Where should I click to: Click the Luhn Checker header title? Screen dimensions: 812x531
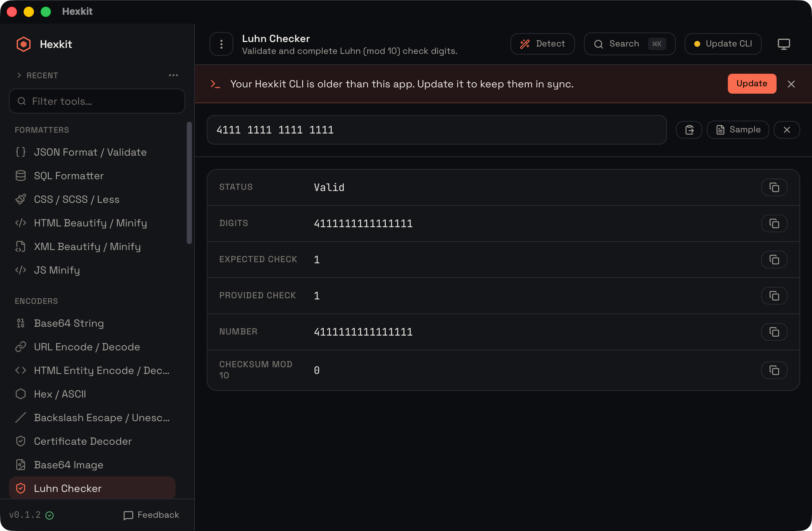(276, 39)
